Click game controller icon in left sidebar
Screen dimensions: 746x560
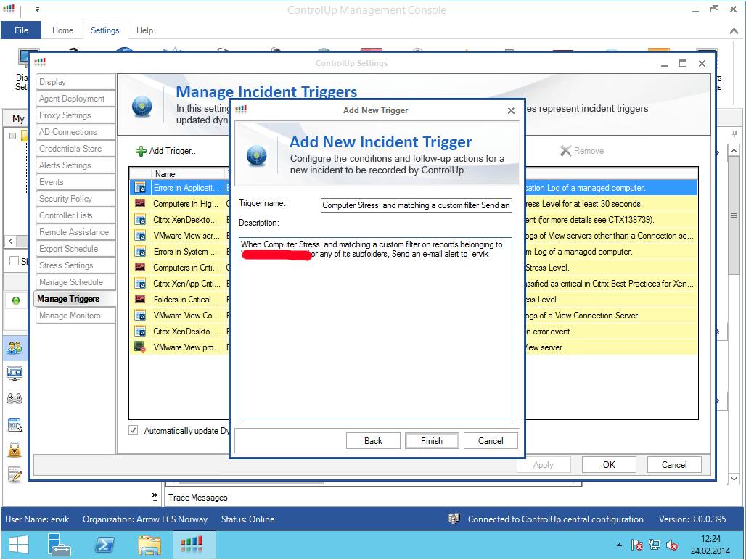click(15, 398)
